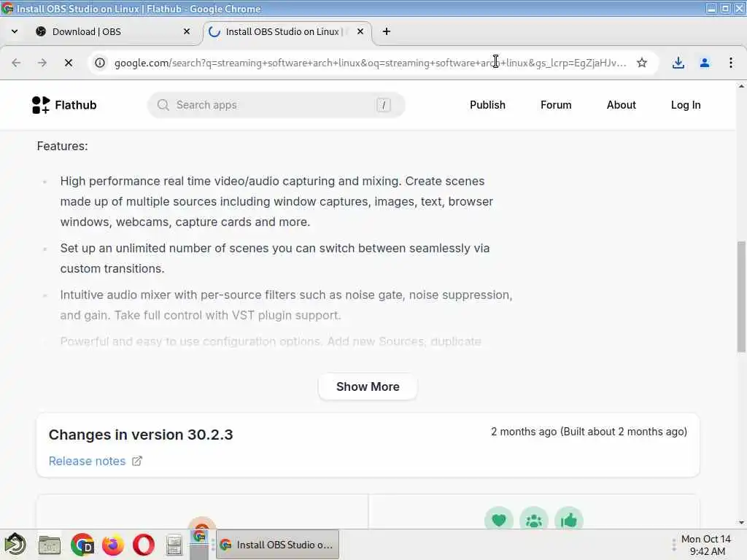Image resolution: width=747 pixels, height=560 pixels.
Task: Expand description with Show More
Action: pos(368,386)
